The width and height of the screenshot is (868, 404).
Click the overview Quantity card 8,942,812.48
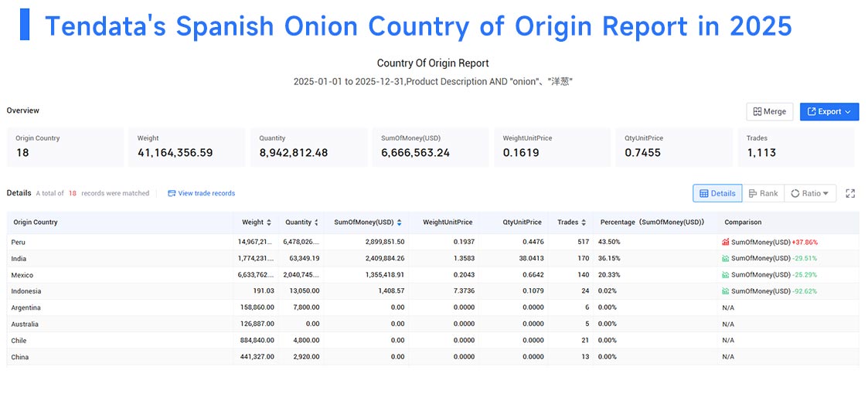coord(308,148)
